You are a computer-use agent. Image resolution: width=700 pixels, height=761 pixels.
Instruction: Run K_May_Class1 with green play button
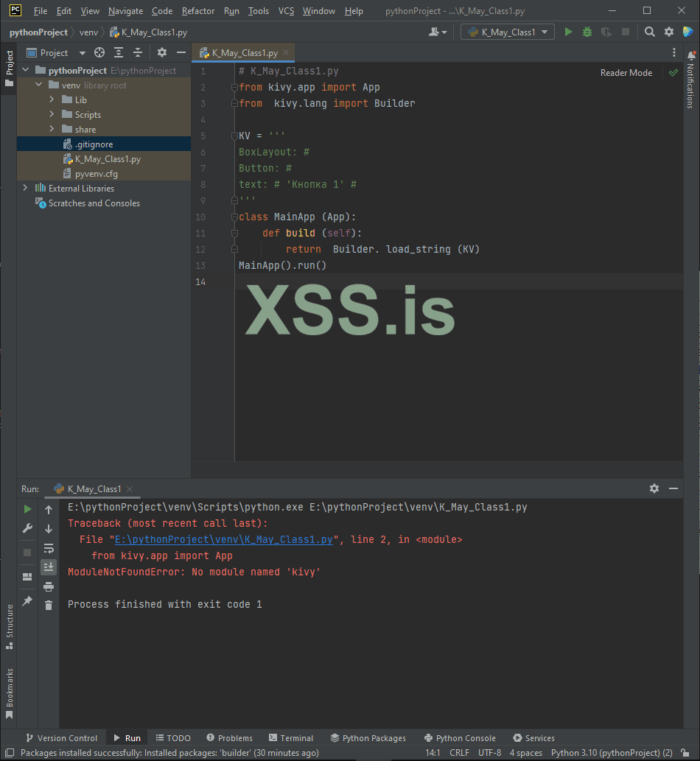click(x=568, y=32)
